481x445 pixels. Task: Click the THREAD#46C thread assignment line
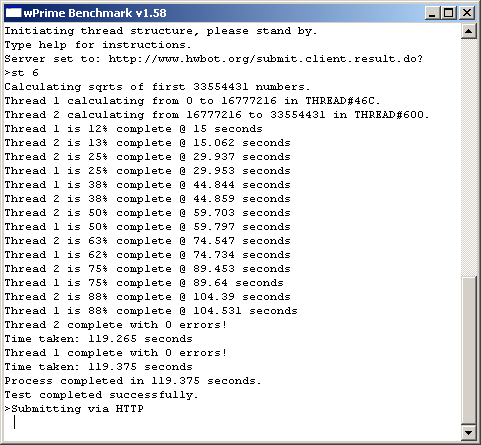[x=192, y=101]
